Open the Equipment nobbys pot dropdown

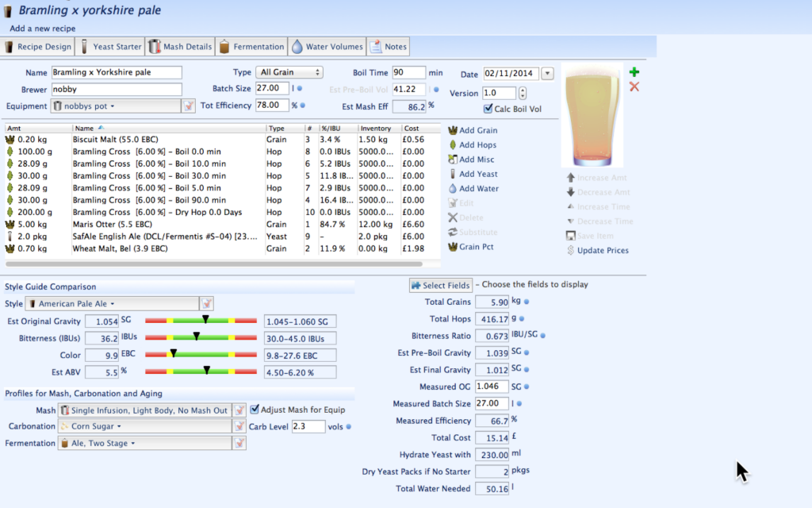tap(116, 106)
